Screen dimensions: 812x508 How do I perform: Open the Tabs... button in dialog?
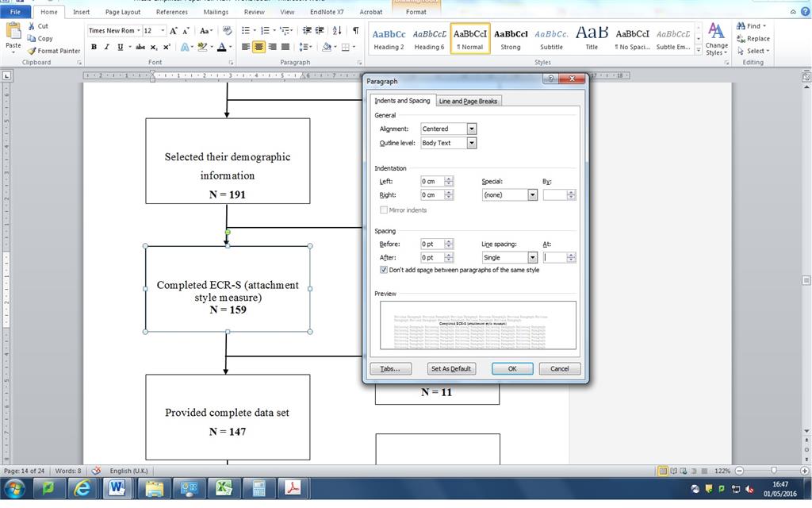point(390,368)
